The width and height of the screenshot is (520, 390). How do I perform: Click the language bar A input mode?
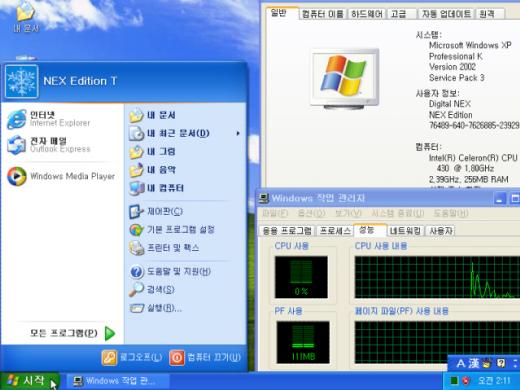(x=461, y=363)
